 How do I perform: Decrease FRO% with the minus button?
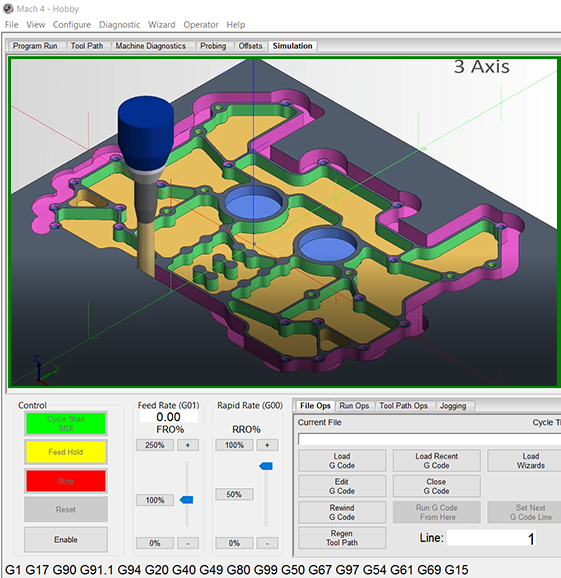tap(188, 543)
